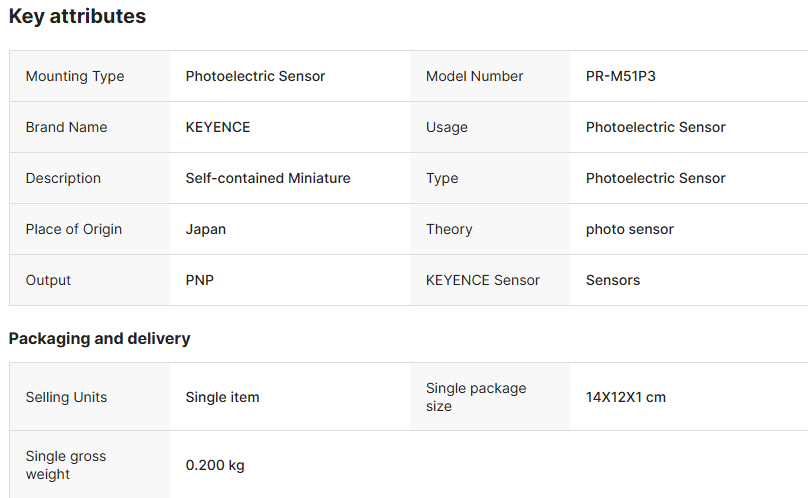This screenshot has height=498, width=808.
Task: Select the Self-contained Miniature description text
Action: [268, 178]
